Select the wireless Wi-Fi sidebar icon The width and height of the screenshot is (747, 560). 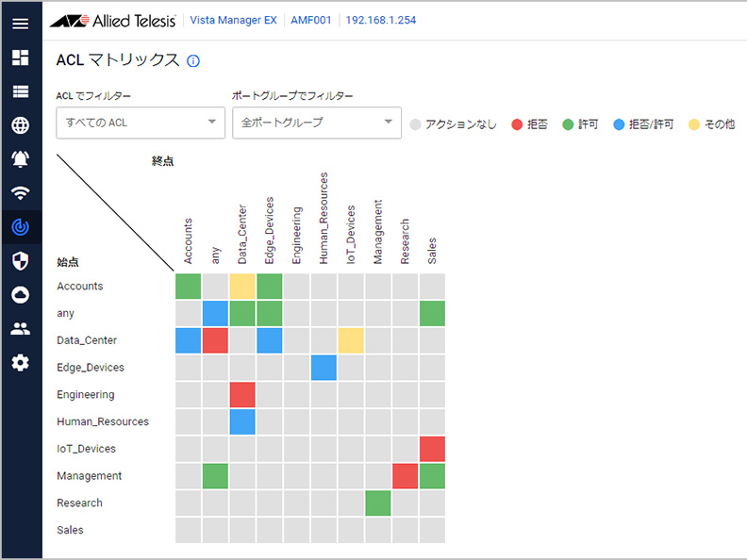[x=20, y=193]
